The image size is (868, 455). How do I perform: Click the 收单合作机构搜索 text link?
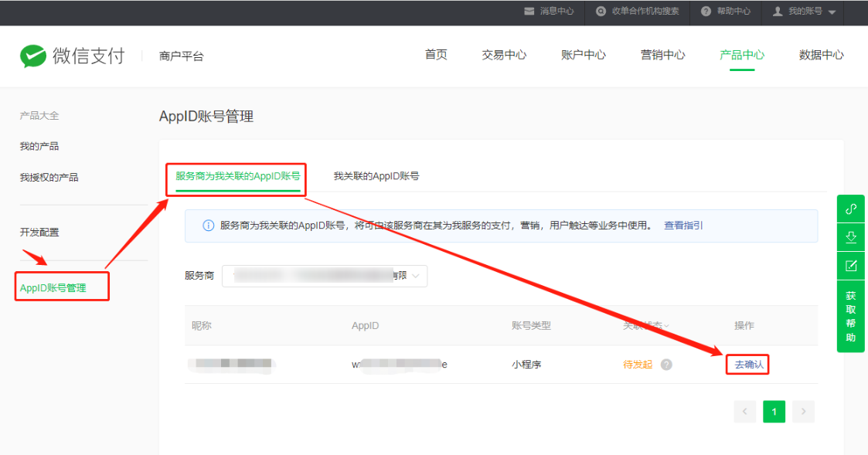(645, 11)
